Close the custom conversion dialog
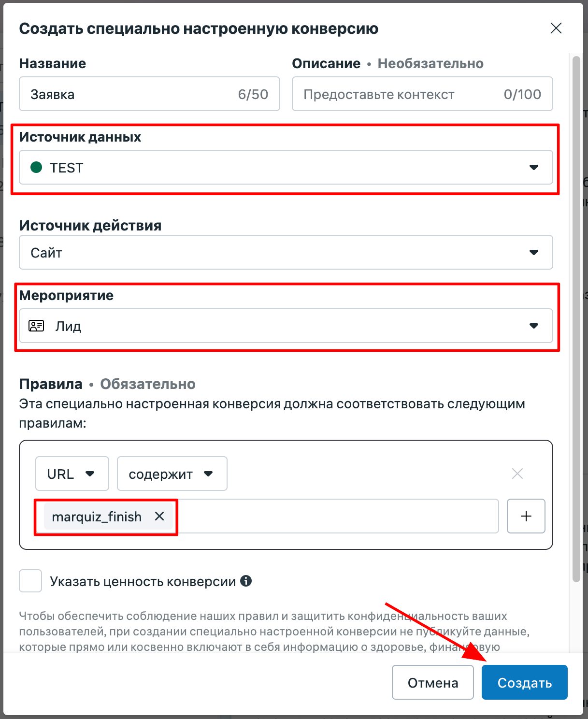 pyautogui.click(x=556, y=29)
